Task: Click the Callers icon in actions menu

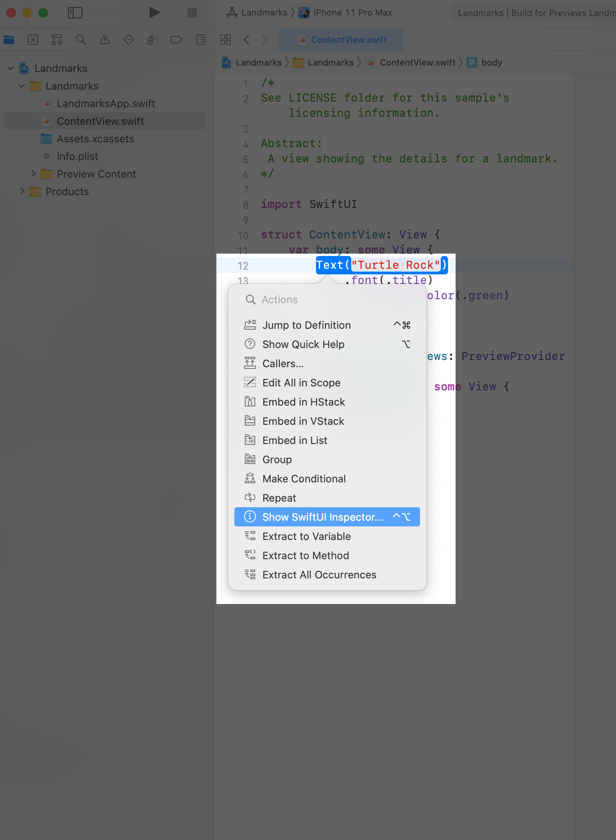Action: [x=250, y=363]
